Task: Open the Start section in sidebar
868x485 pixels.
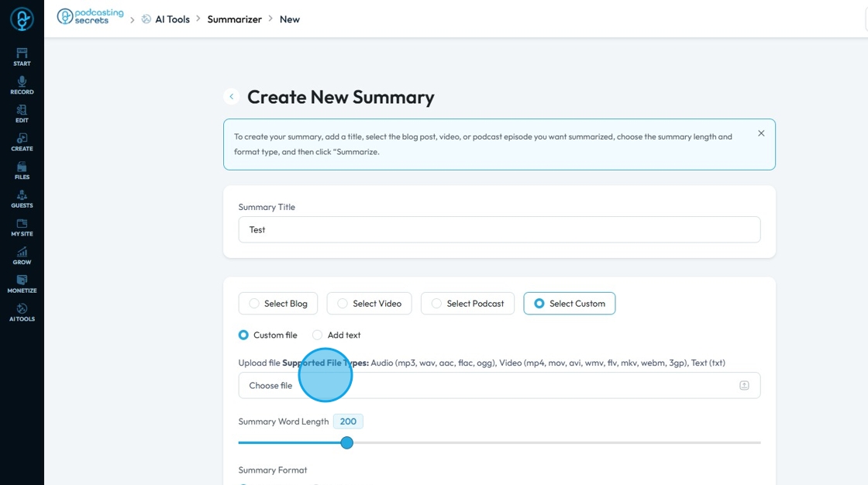Action: coord(22,57)
